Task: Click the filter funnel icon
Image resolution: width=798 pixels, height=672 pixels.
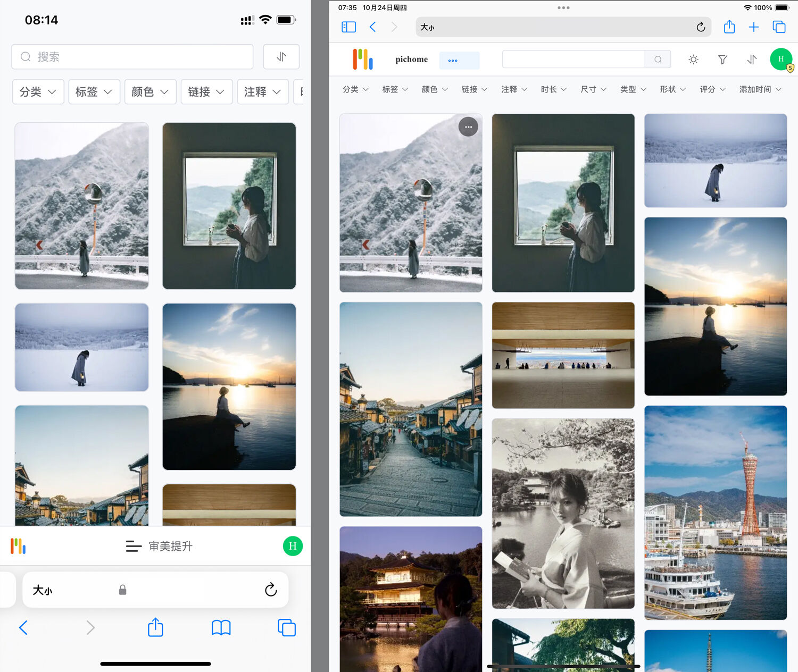Action: pyautogui.click(x=722, y=60)
